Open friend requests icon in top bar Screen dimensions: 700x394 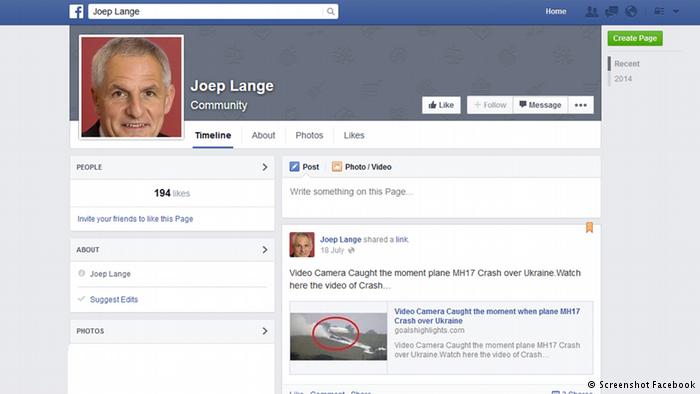coord(592,12)
